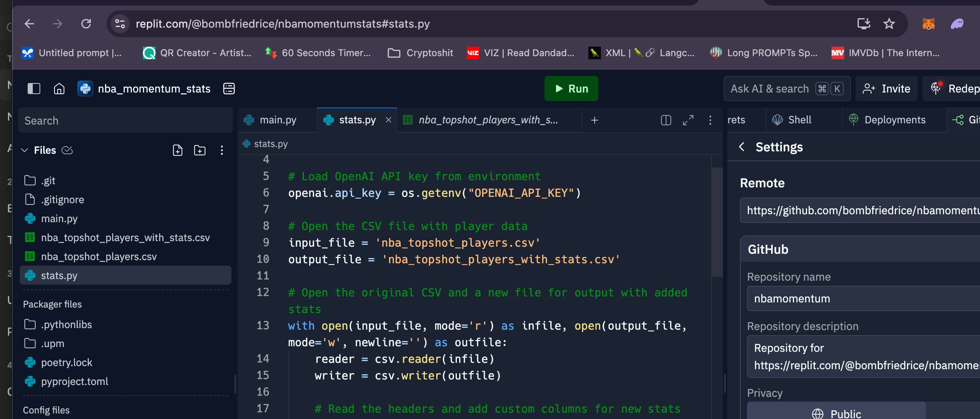
Task: Edit the Repository description field
Action: pyautogui.click(x=864, y=357)
